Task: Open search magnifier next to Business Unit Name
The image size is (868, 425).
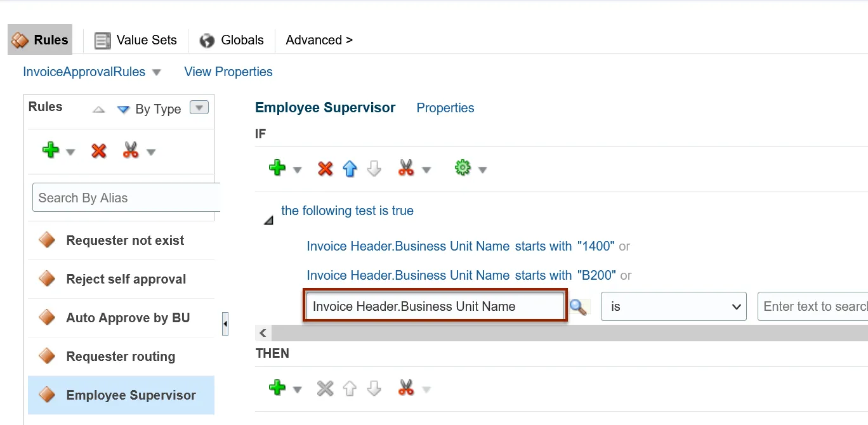Action: coord(578,307)
